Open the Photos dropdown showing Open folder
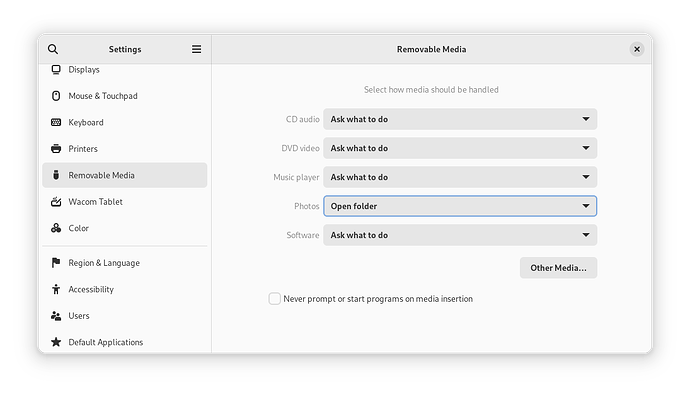690x395 pixels. pyautogui.click(x=460, y=206)
